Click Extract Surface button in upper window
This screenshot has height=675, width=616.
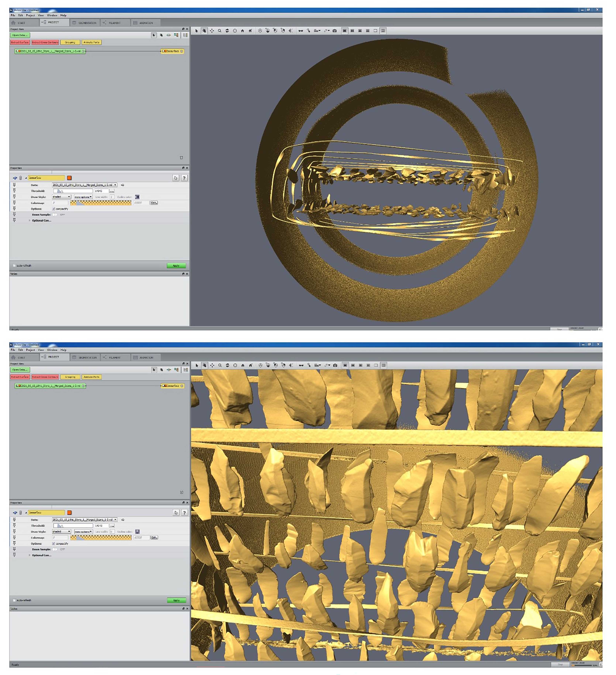[20, 42]
